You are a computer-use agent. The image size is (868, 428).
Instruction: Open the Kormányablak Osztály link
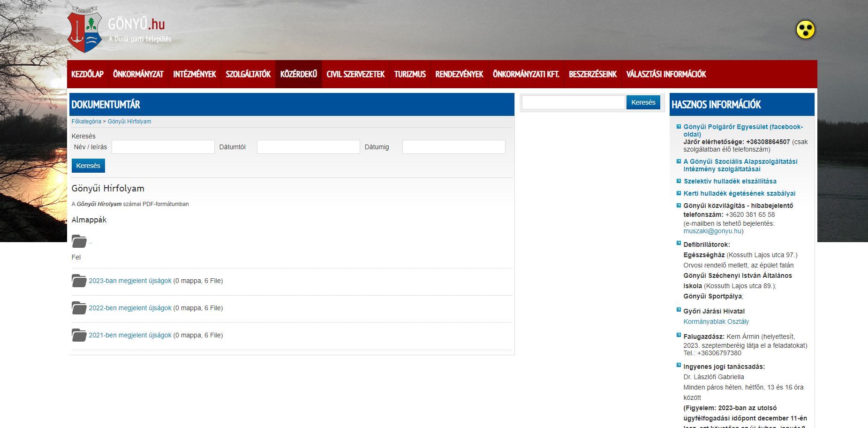(716, 321)
